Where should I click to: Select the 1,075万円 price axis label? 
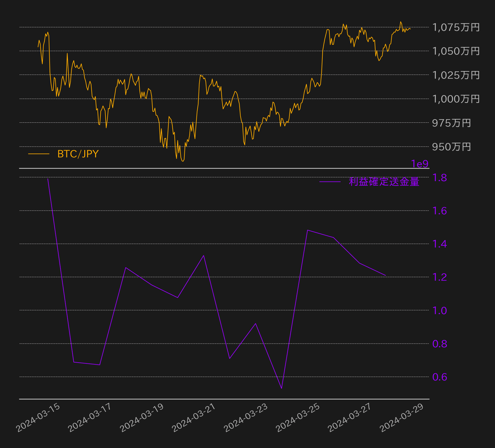click(456, 27)
